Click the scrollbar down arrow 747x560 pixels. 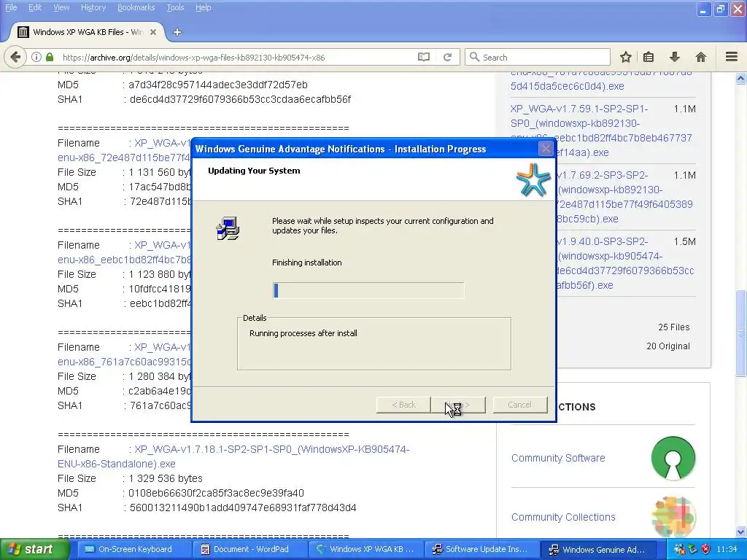click(x=741, y=532)
